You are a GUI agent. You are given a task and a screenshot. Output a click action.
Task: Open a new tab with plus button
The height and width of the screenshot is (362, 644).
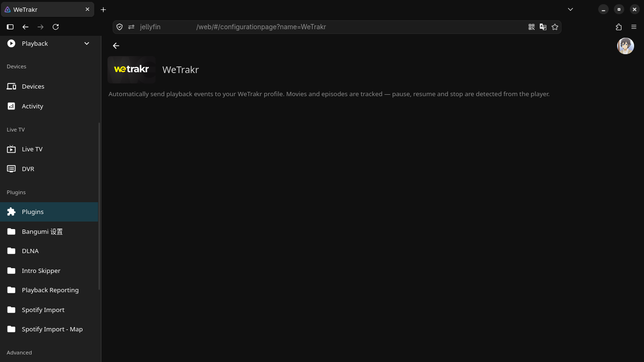tap(103, 9)
